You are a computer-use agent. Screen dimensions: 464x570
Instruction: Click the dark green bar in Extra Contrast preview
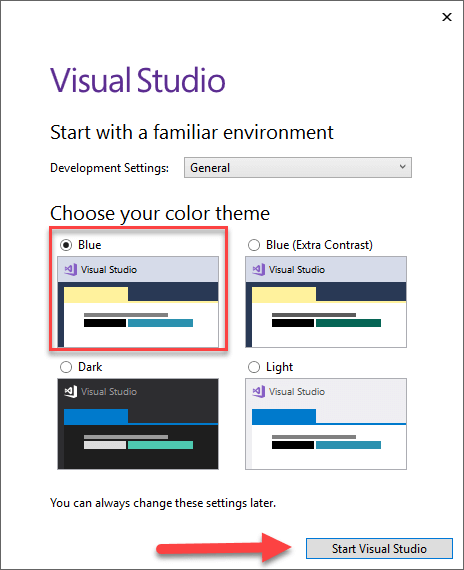click(348, 323)
